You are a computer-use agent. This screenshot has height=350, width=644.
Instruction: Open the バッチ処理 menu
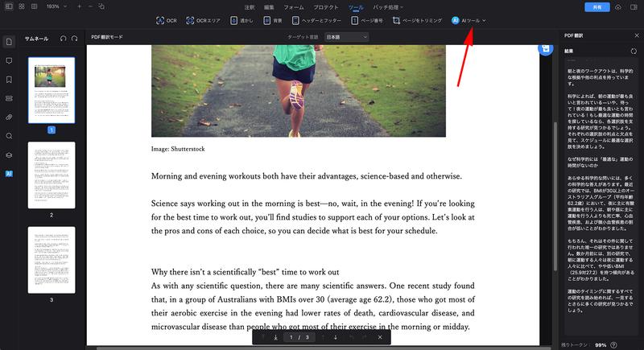pos(387,6)
